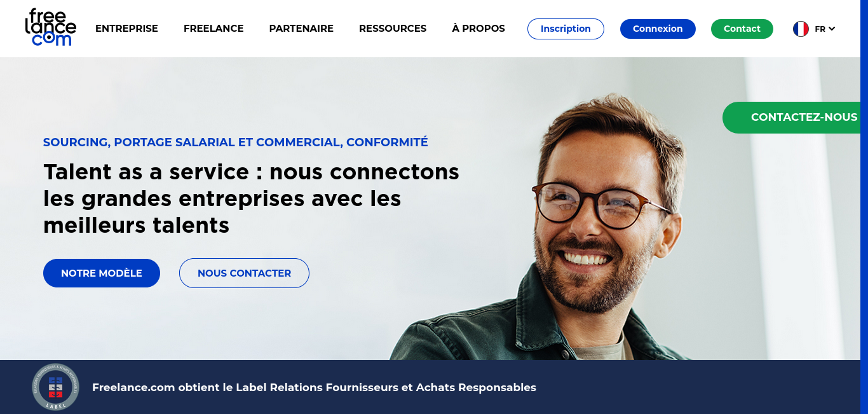Open the RESSOURCES menu
Screen dimensions: 868x414
[393, 29]
